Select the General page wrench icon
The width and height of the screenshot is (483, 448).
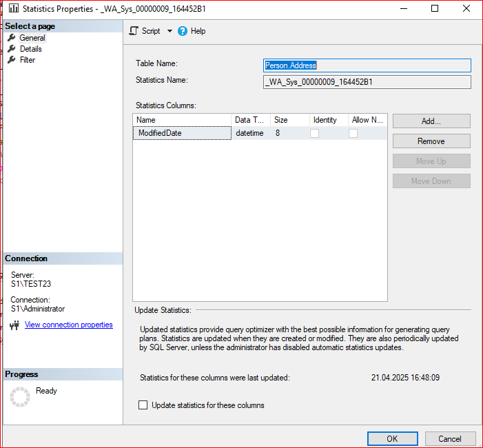(x=11, y=38)
